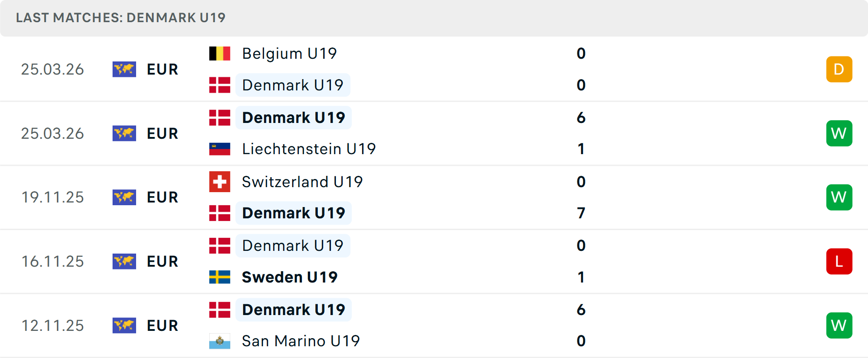The image size is (868, 358).
Task: Open Belgium U19 team link
Action: pos(289,53)
